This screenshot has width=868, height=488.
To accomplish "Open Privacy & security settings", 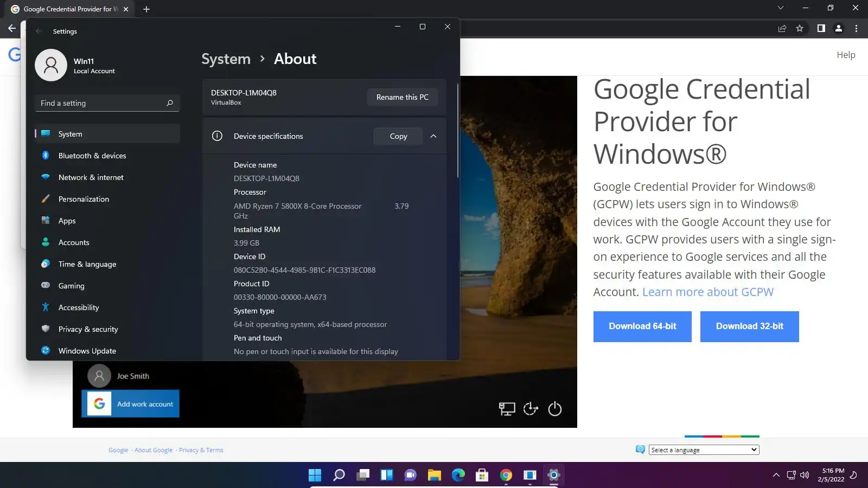I will click(x=107, y=329).
